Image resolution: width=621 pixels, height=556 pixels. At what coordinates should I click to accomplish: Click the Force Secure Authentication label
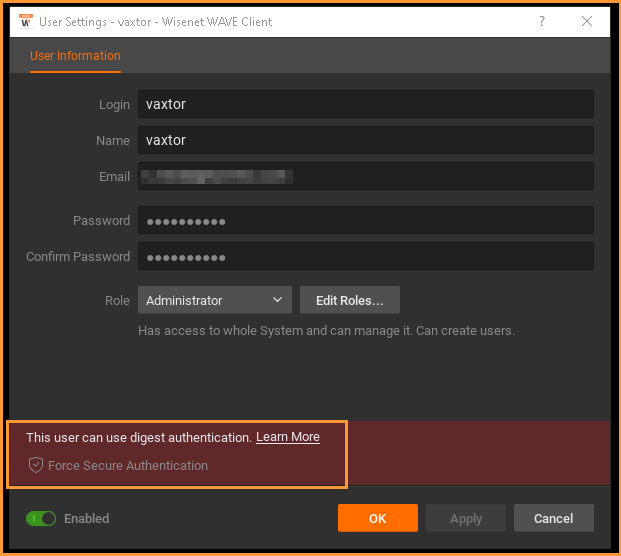tap(128, 465)
